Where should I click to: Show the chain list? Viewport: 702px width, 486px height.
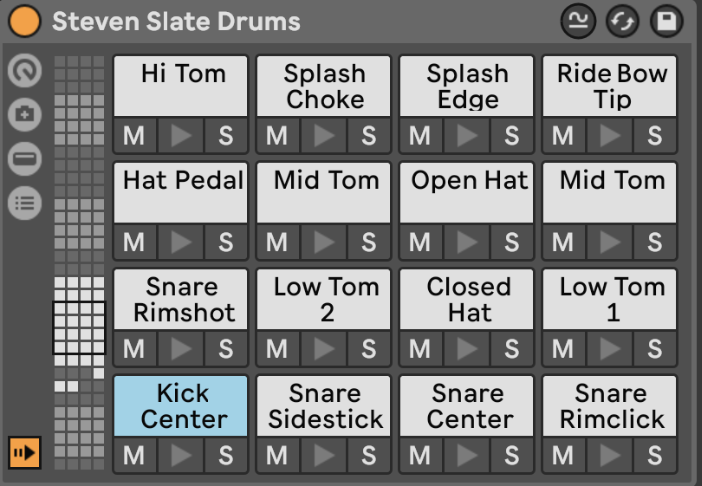coord(24,204)
